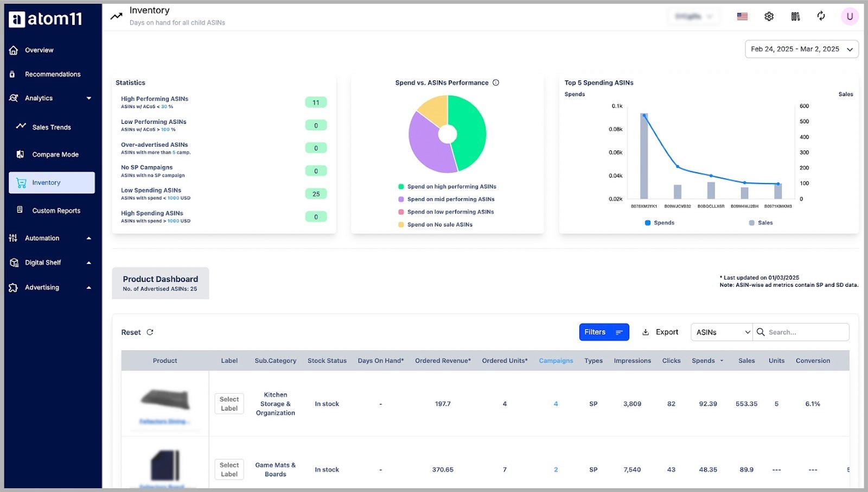Click the info icon next to Spend vs. ASINs Performance

point(496,83)
